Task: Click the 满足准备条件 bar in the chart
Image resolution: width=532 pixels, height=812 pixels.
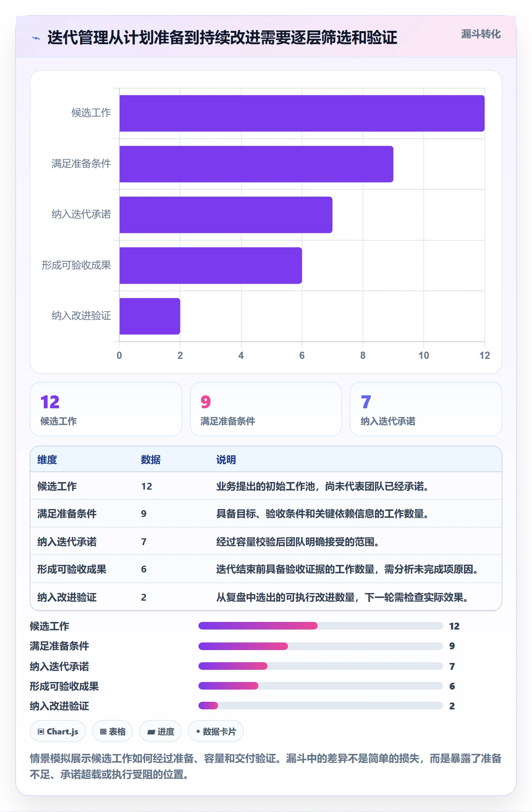Action: point(256,164)
